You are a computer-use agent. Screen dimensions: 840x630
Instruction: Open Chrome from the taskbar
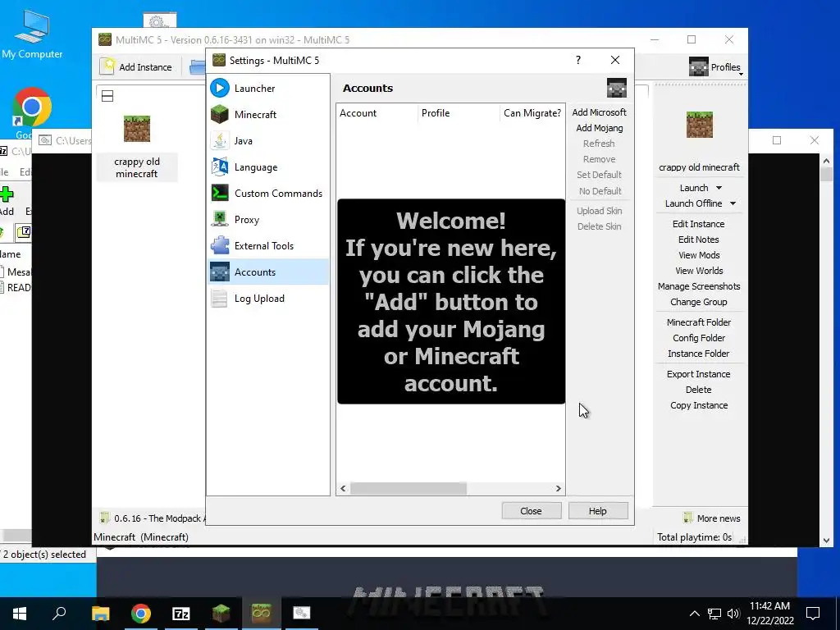140,614
